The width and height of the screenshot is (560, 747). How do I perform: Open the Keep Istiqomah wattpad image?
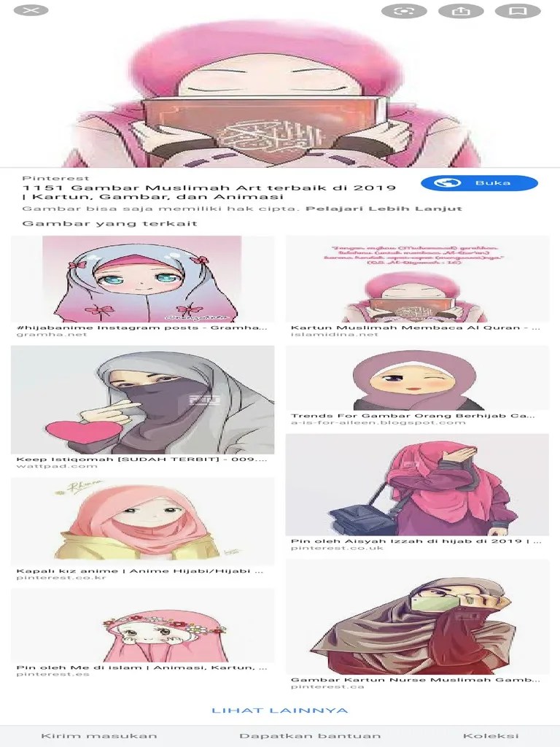[x=142, y=400]
